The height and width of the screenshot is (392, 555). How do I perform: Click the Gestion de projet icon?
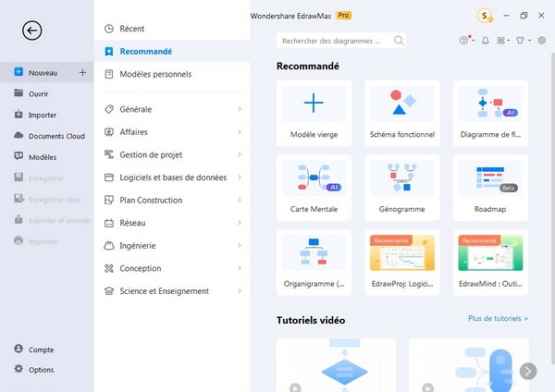click(109, 154)
